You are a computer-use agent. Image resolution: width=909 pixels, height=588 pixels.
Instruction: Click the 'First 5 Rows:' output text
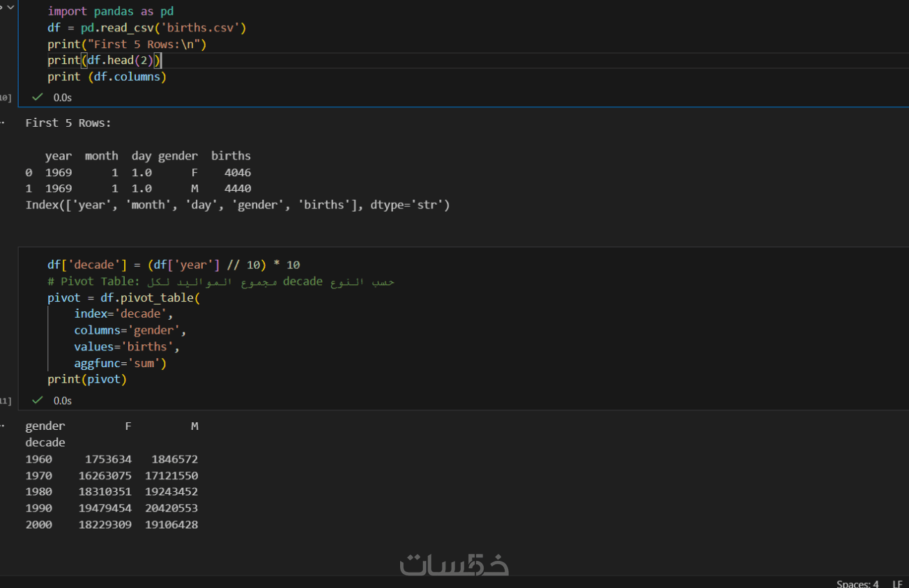tap(68, 123)
